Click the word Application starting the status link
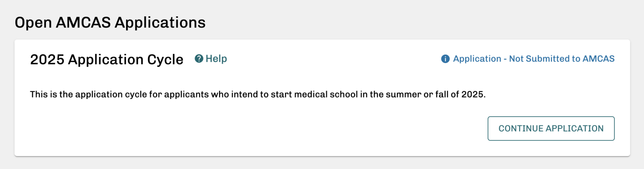Viewport: 644px width, 169px height. click(x=477, y=59)
